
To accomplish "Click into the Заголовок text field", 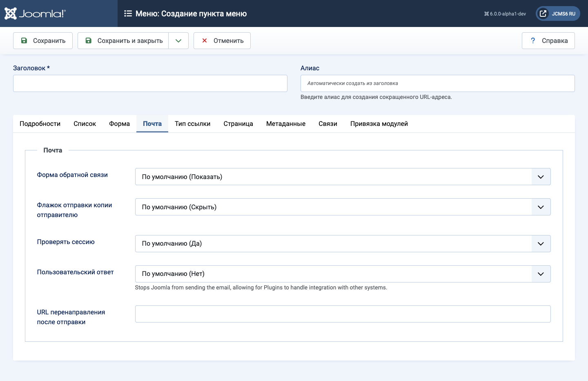I will pyautogui.click(x=150, y=83).
